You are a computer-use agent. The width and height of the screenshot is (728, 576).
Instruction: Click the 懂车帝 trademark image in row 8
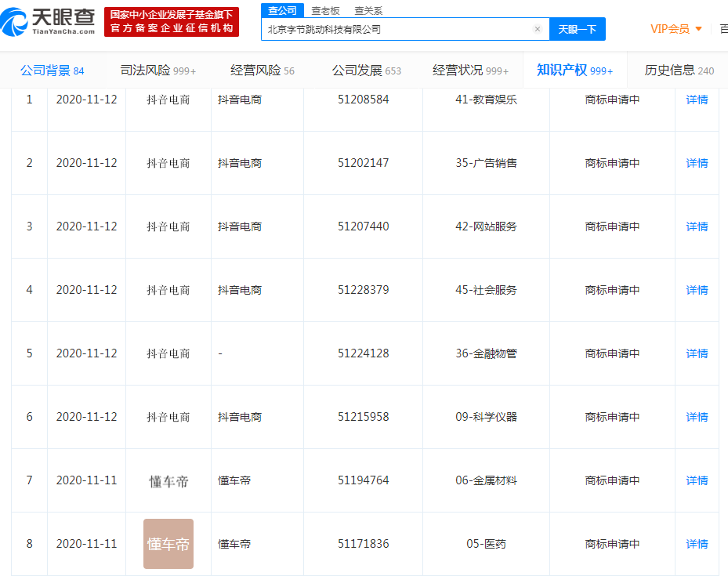click(x=168, y=543)
